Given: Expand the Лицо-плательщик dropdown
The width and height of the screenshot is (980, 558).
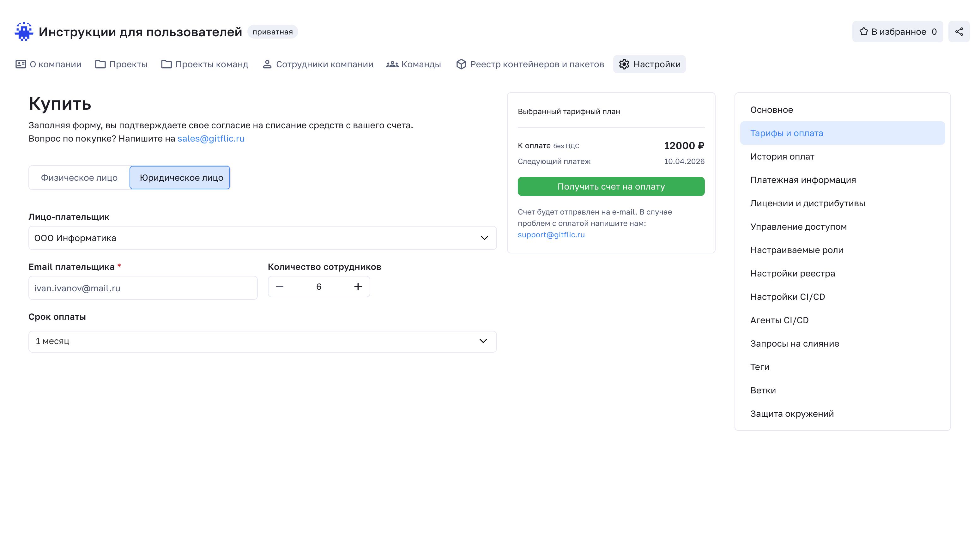Looking at the screenshot, I should click(263, 238).
